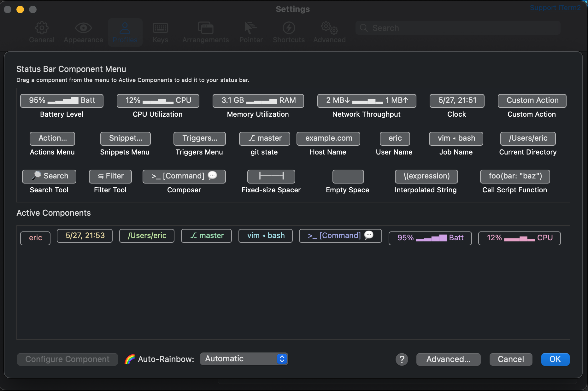Select the Clock component showing 5/27, 21:51
Screen dimensions: 588x391
pos(457,101)
